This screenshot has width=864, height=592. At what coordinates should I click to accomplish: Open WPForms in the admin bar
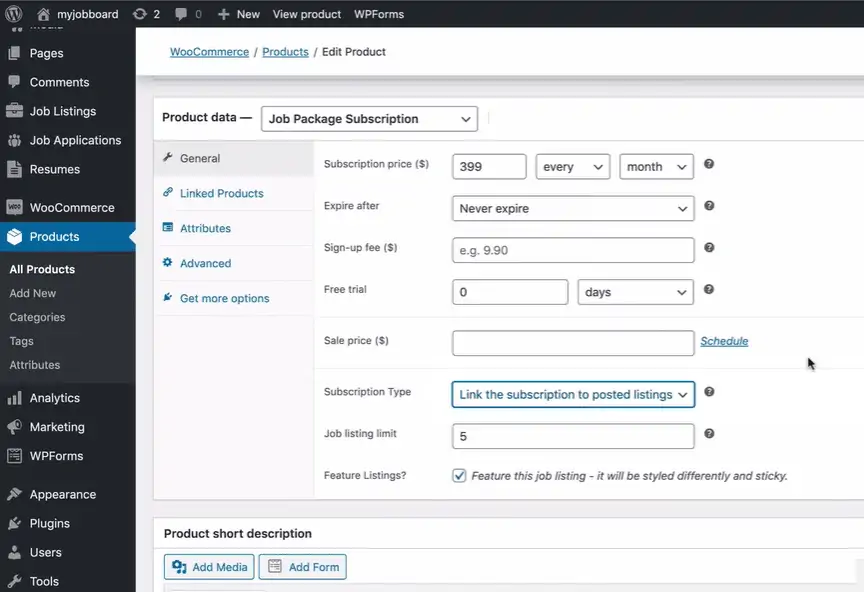[x=379, y=14]
